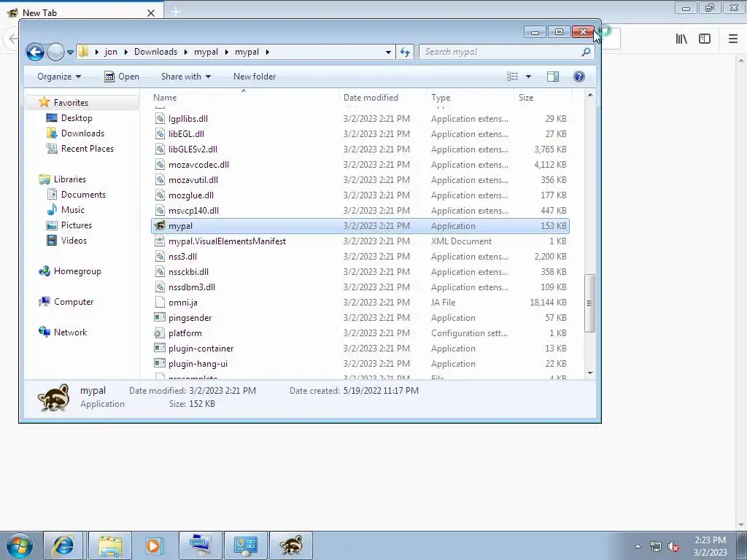Select the nssdbm3.dll file icon
747x560 pixels.
[x=160, y=287]
